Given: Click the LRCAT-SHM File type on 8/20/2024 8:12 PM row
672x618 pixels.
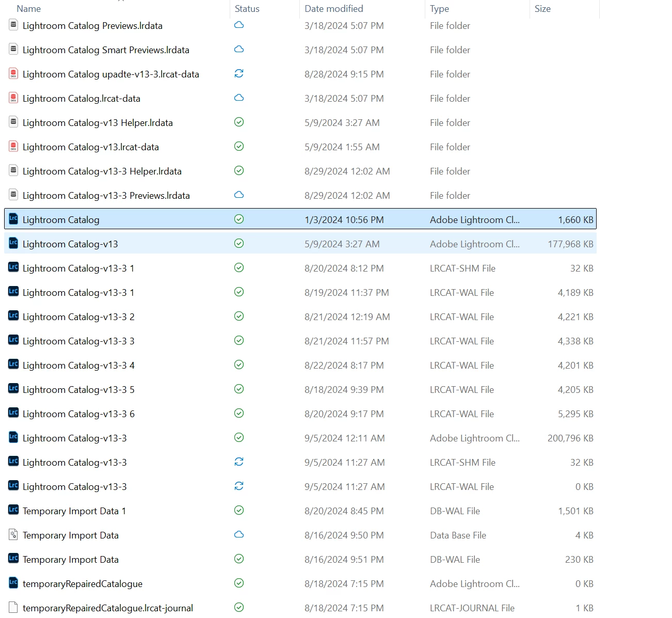Looking at the screenshot, I should coord(462,268).
